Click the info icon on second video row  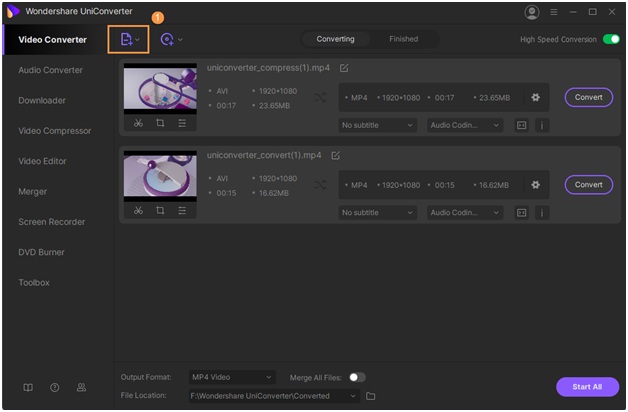[542, 213]
